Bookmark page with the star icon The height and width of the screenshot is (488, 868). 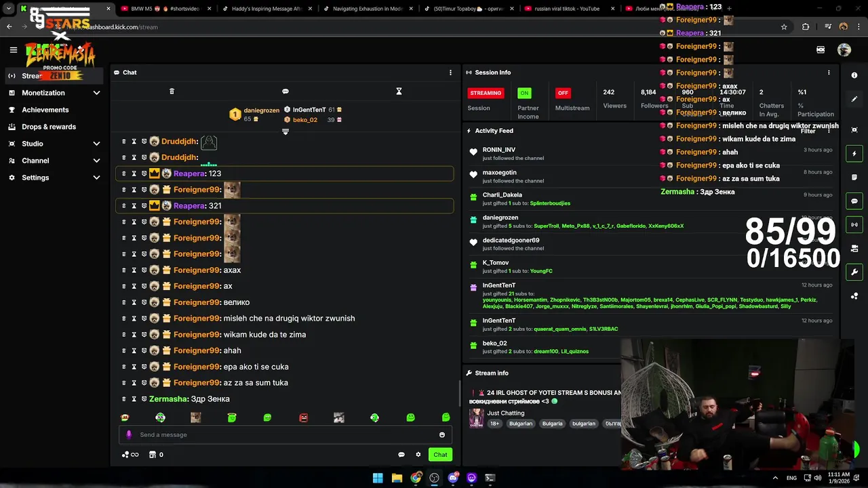pos(784,27)
